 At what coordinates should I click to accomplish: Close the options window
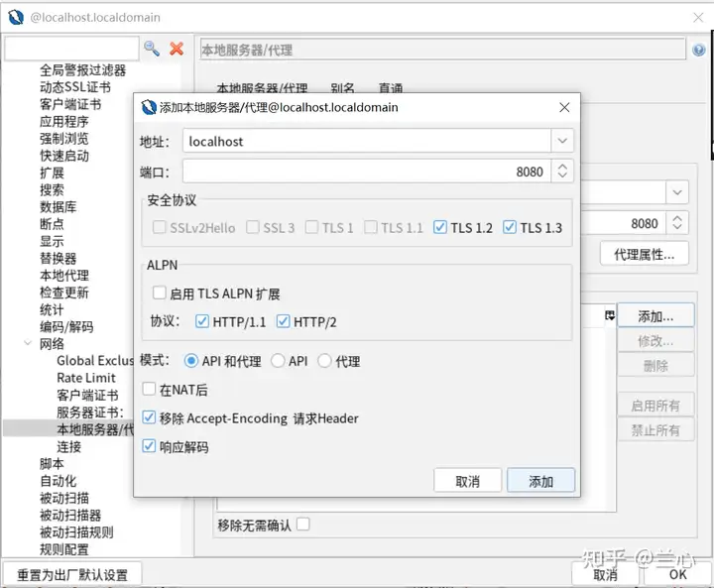pos(698,17)
